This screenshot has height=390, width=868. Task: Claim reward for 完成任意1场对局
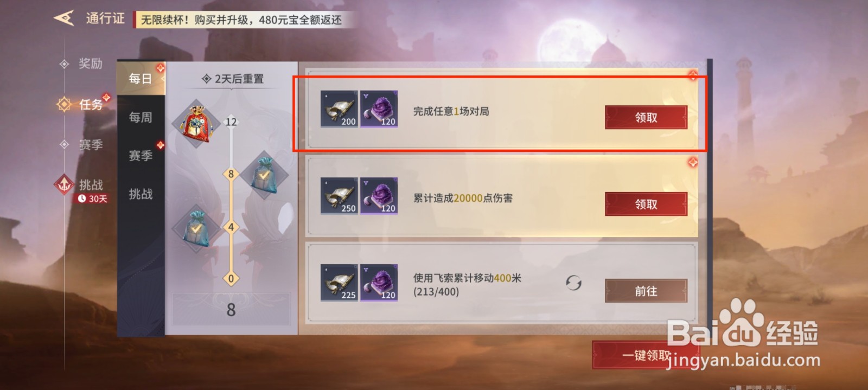click(x=646, y=117)
